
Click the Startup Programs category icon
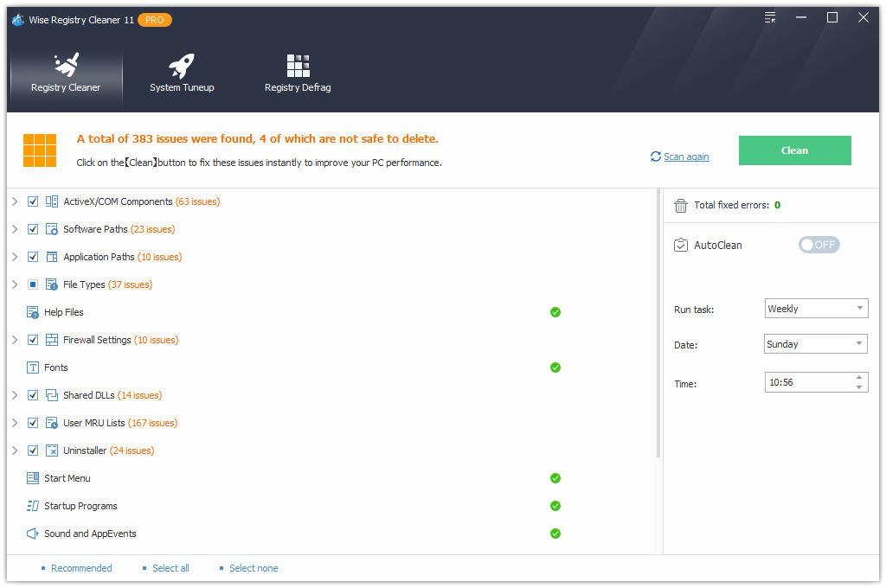click(33, 506)
